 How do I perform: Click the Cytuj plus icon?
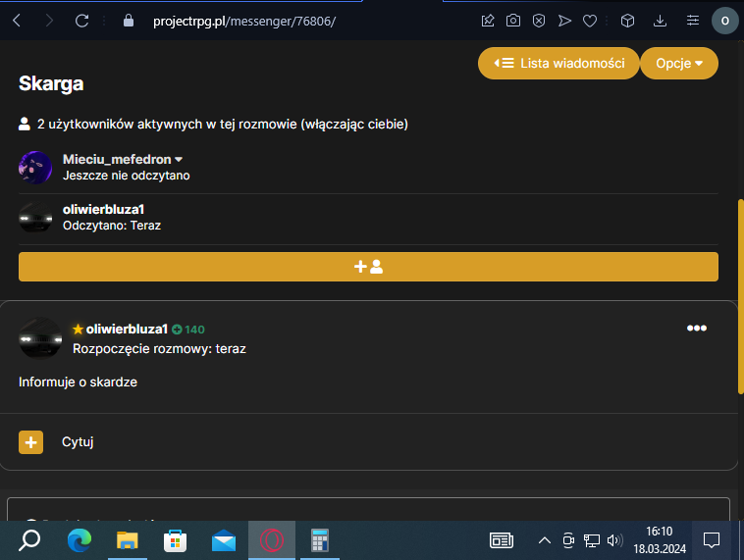point(30,442)
